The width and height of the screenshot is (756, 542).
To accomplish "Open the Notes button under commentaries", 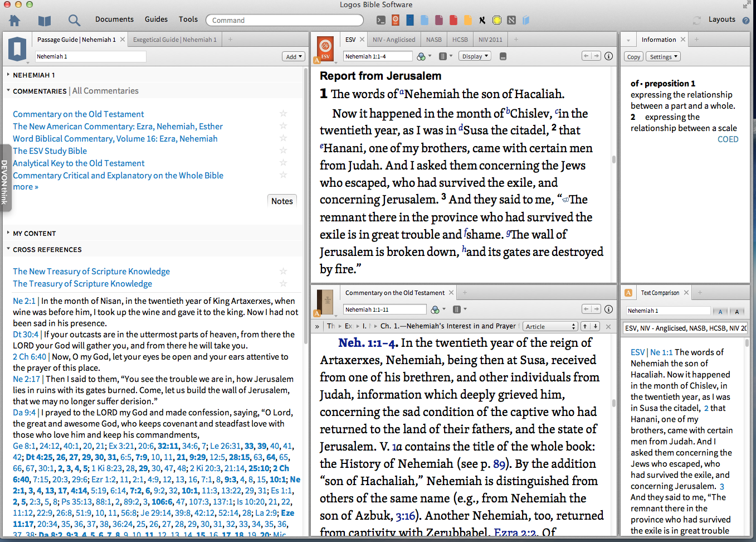I will click(x=282, y=201).
